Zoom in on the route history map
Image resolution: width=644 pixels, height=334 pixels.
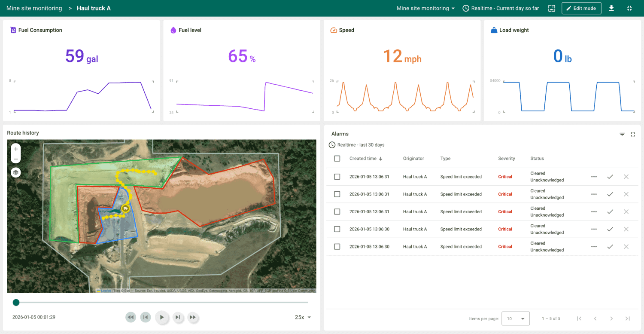coord(16,149)
